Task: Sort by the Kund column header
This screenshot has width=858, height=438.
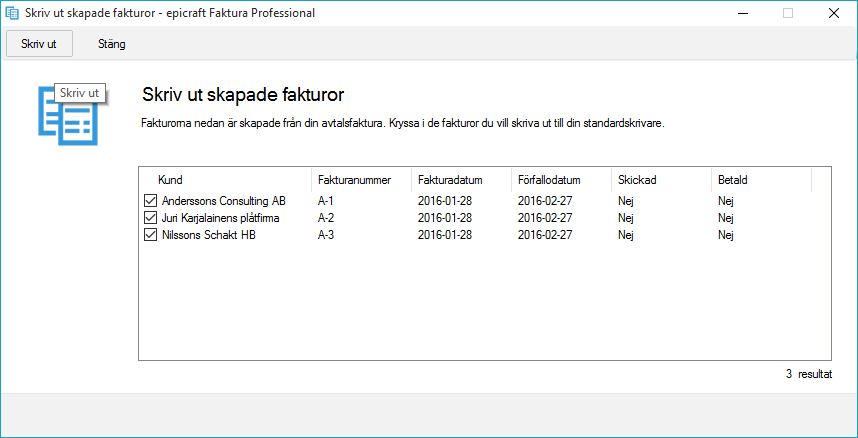Action: point(226,180)
